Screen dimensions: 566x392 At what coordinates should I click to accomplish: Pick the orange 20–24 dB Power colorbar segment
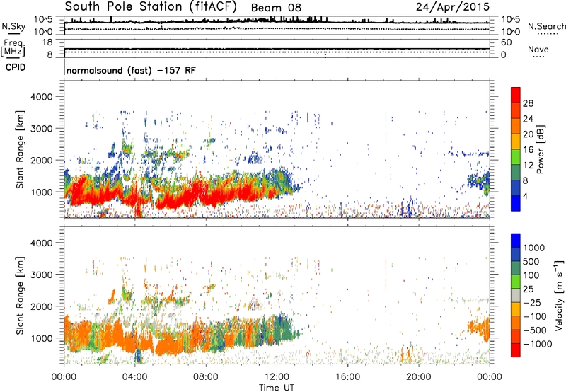(x=516, y=126)
